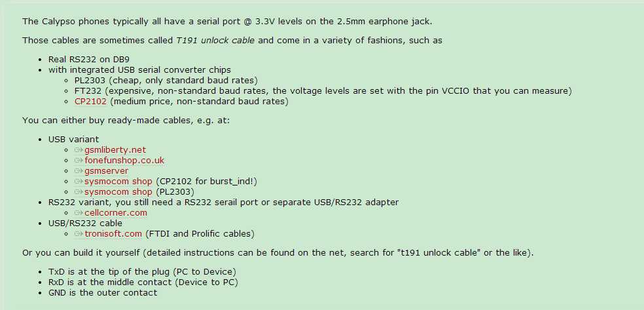Click external-link icon beside fonefunshop.co.uk

(79, 161)
